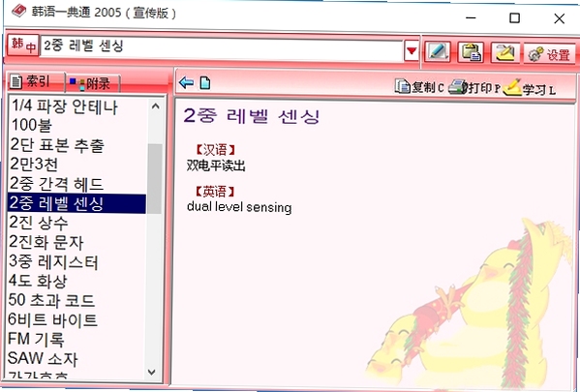Go back with the blue arrow icon
The height and width of the screenshot is (392, 580).
click(186, 82)
